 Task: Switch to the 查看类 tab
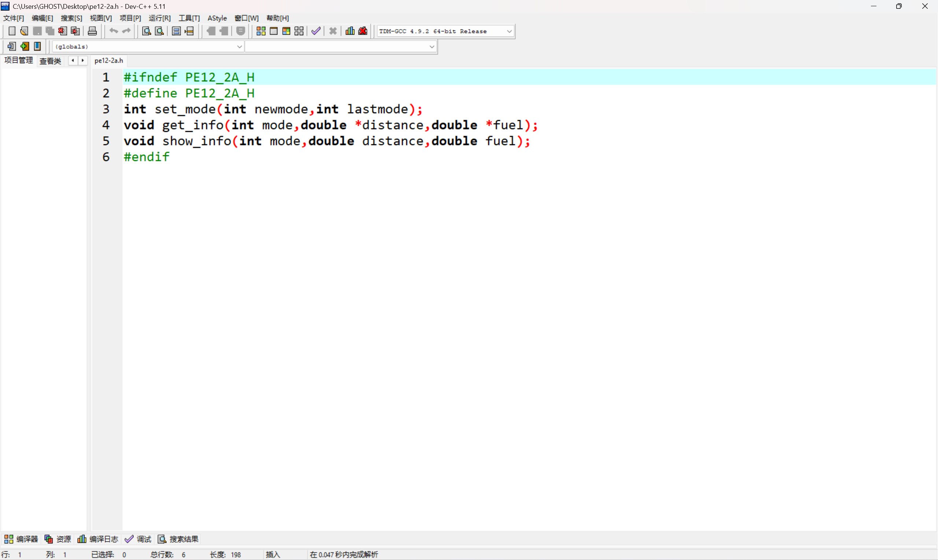pos(50,61)
